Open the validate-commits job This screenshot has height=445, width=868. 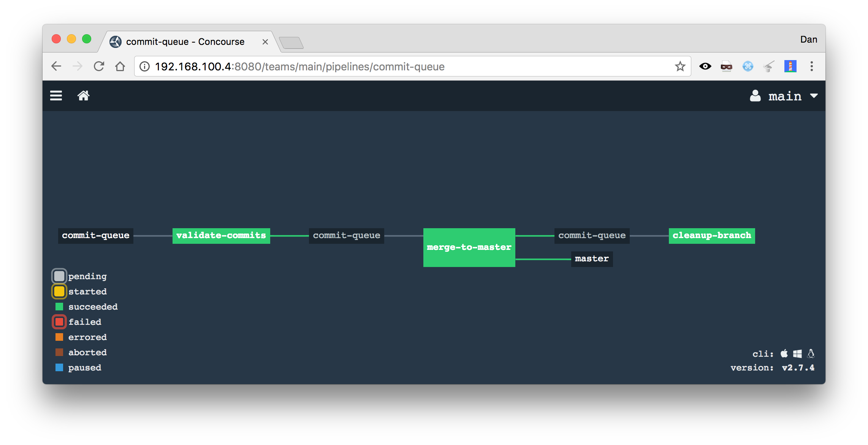[221, 236]
